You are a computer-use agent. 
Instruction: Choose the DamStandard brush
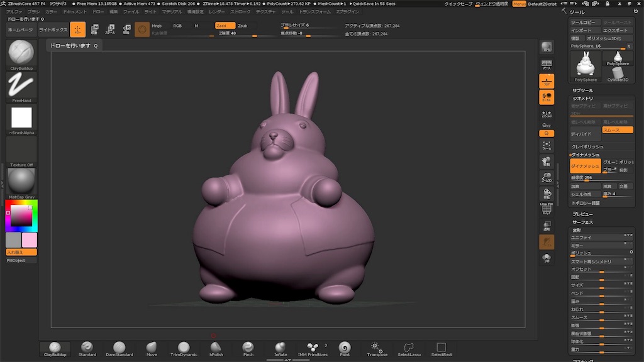[119, 349]
